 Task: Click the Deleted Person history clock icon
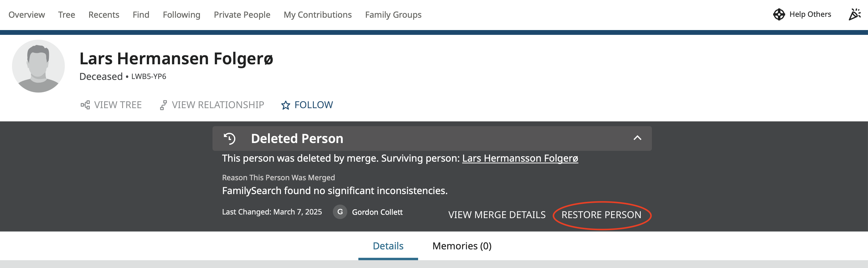(x=230, y=139)
